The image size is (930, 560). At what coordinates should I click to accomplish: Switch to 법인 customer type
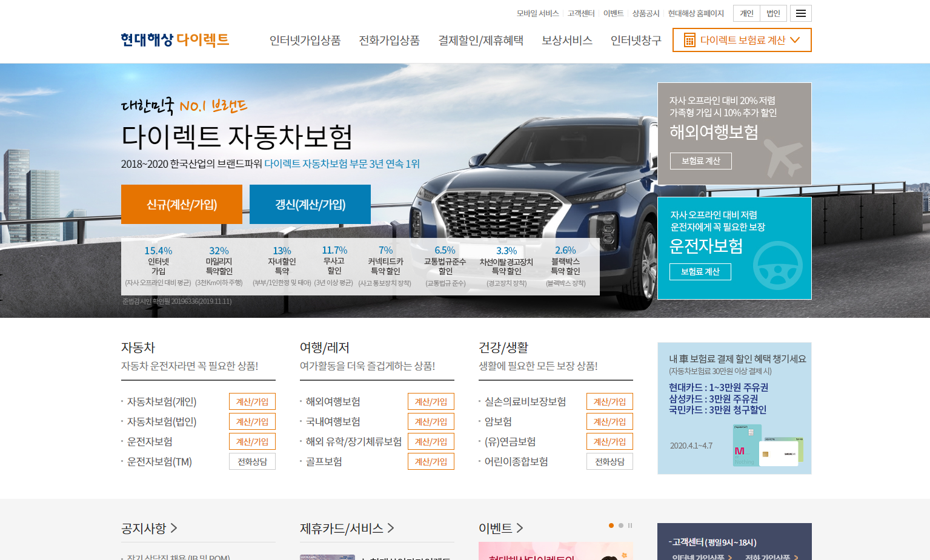click(x=773, y=13)
